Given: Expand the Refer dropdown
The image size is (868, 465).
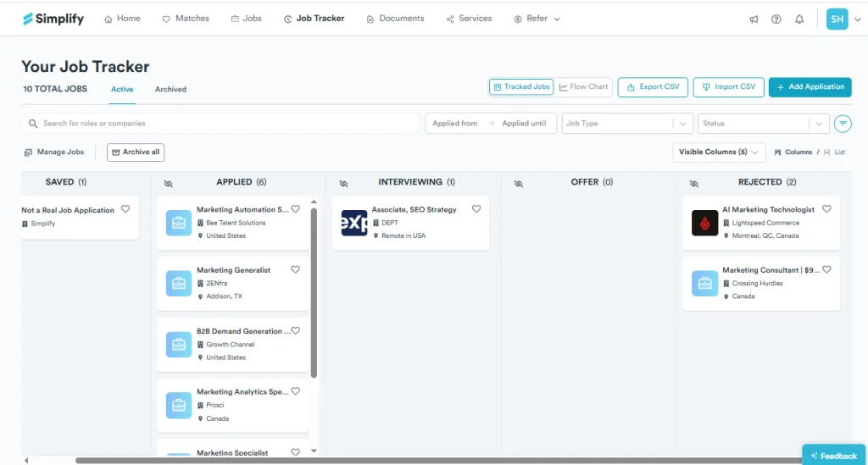Looking at the screenshot, I should coord(537,19).
